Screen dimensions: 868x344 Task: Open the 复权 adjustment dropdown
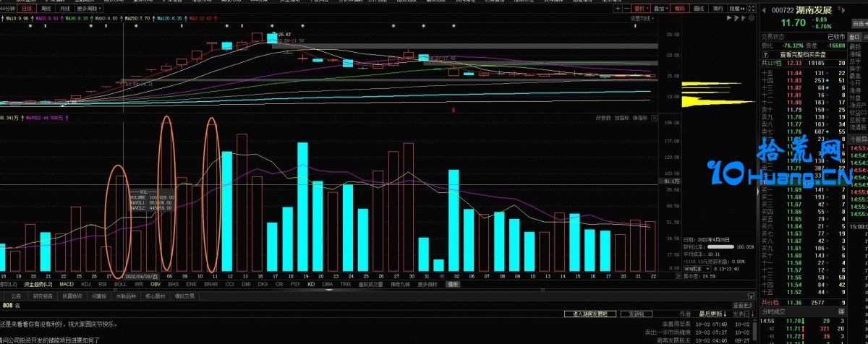point(641,9)
